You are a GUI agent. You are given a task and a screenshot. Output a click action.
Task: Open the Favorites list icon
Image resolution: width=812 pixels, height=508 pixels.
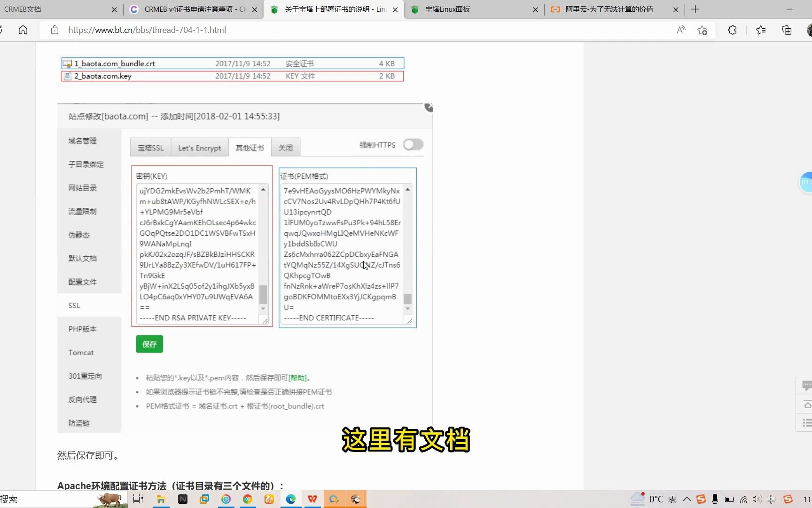click(761, 30)
